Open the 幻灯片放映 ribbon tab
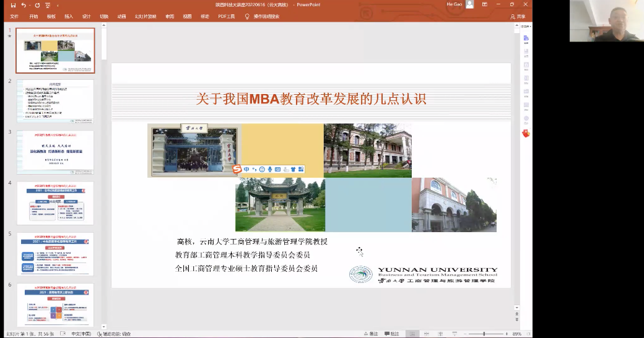Screen dimensions: 644x338 [146, 17]
